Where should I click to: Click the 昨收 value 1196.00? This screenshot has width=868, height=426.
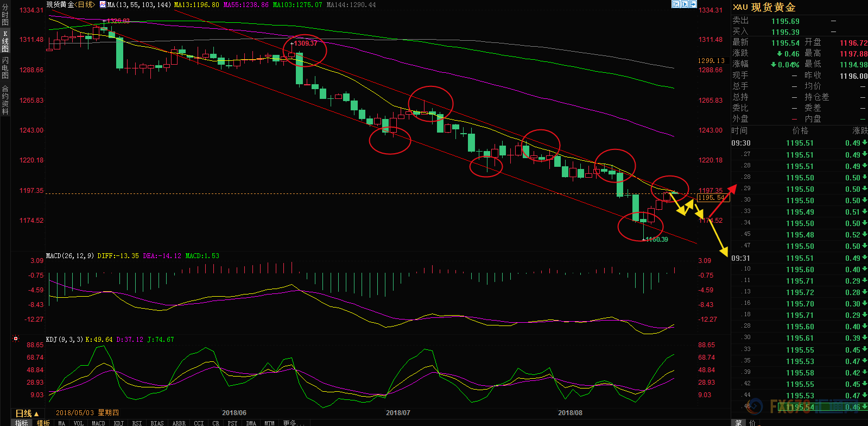(x=853, y=76)
